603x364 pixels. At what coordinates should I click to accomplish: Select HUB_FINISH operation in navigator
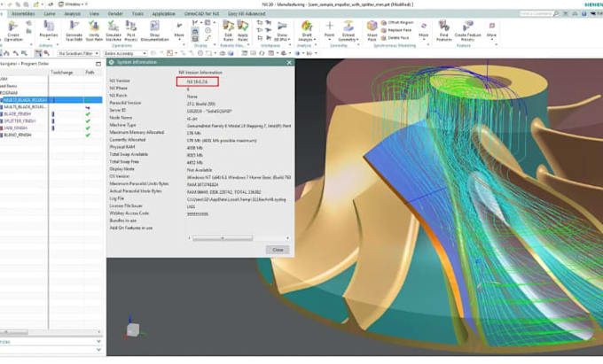point(15,128)
